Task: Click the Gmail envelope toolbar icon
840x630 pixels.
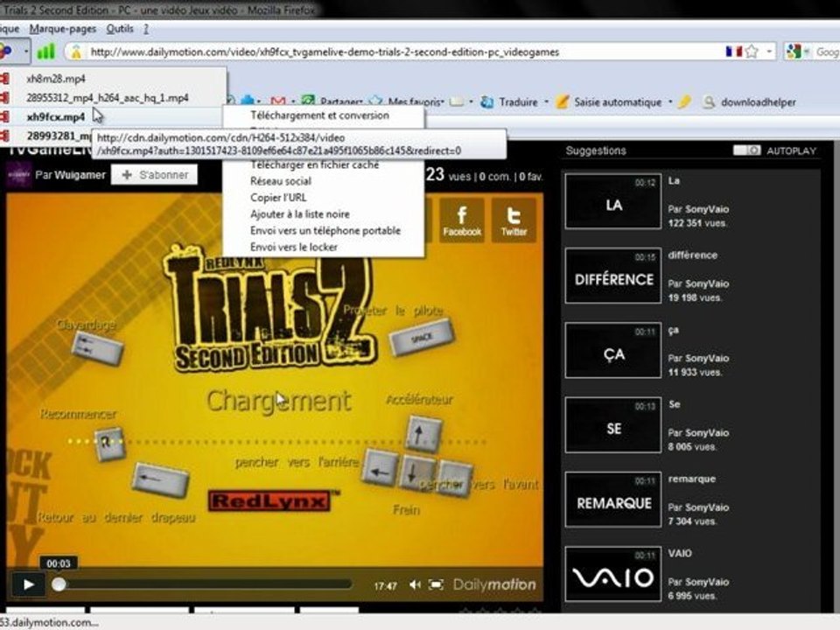Action: 278,101
